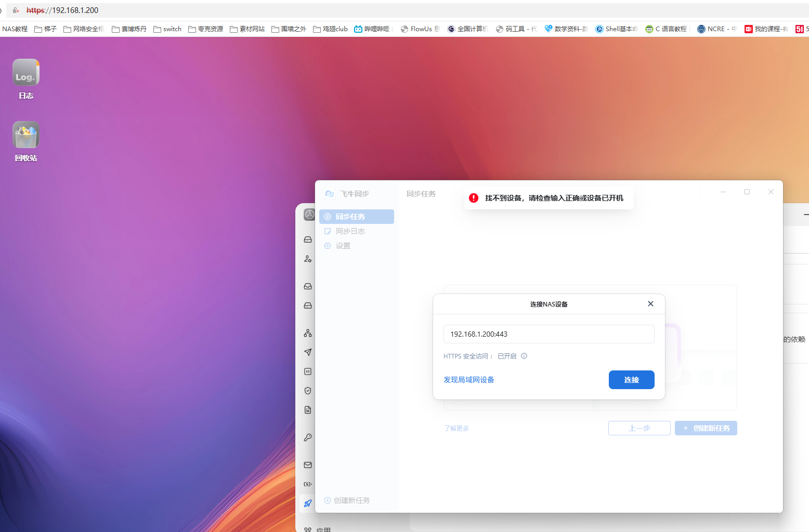Open the network tree icon in the sidebar

pos(308,333)
